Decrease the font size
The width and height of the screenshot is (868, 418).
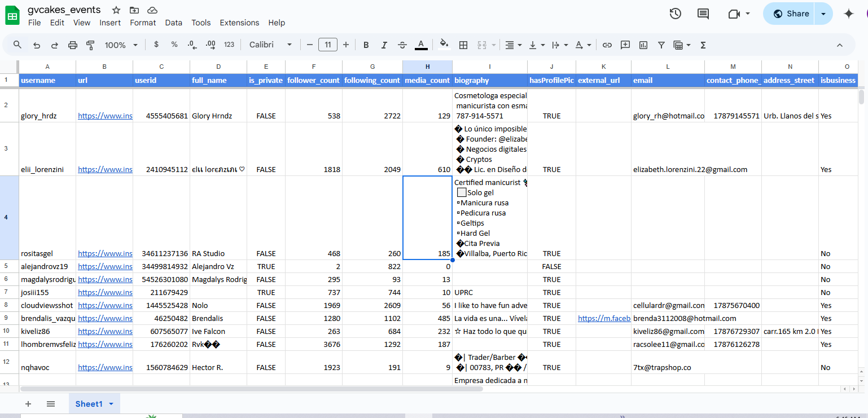pos(309,45)
